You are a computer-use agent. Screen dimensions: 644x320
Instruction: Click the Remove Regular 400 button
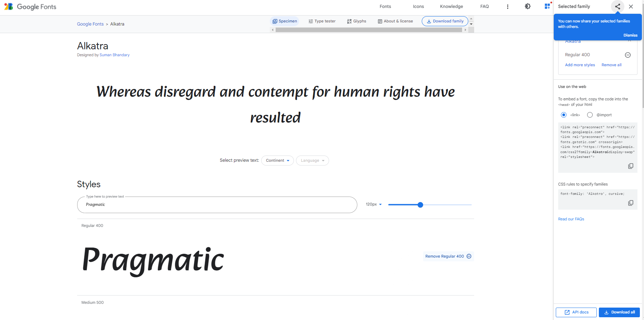tap(448, 257)
